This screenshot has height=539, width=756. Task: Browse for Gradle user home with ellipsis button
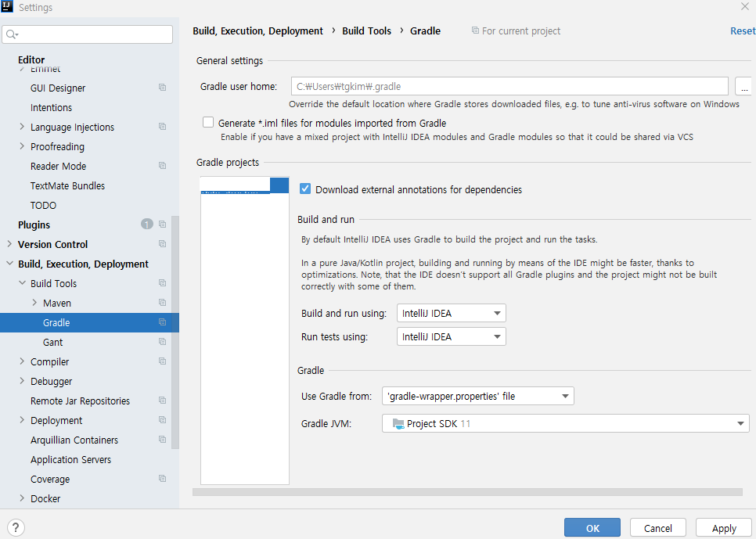pos(743,86)
